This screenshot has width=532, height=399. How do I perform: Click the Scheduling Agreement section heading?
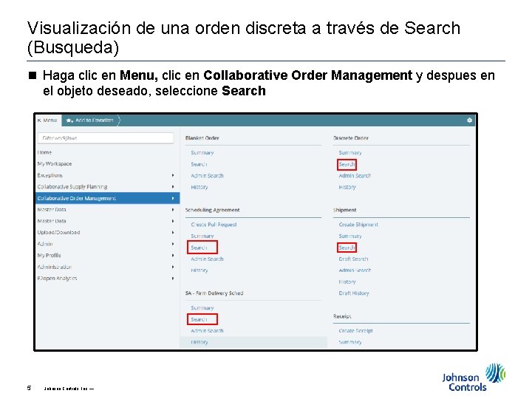(x=212, y=210)
